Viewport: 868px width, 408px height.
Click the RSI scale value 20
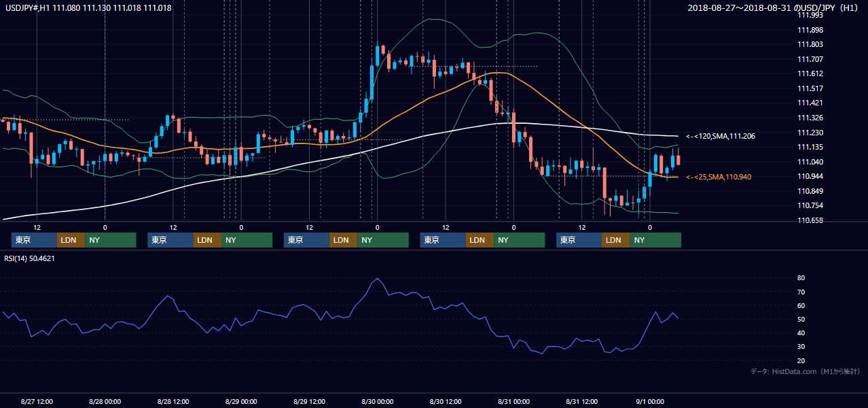point(801,360)
